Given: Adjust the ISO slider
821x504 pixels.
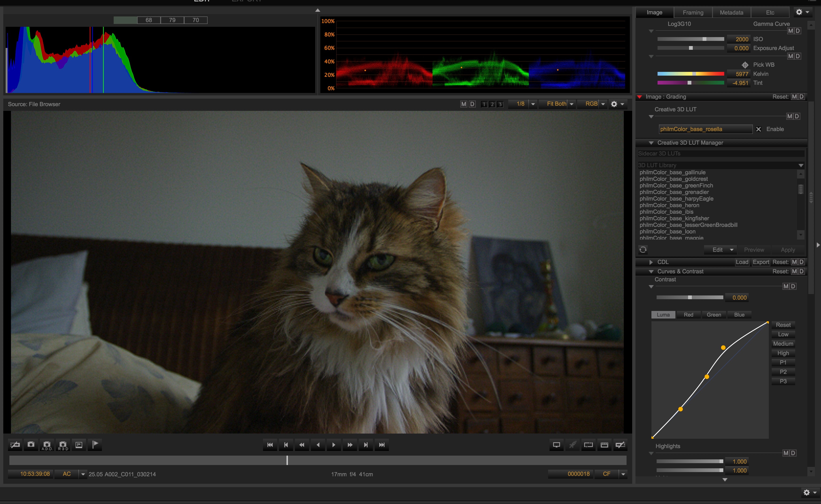Looking at the screenshot, I should click(x=690, y=39).
